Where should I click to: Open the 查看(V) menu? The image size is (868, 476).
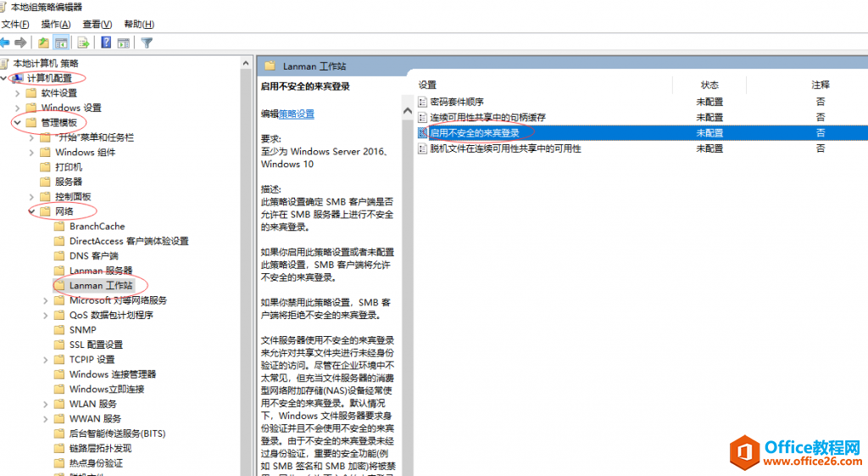pyautogui.click(x=97, y=25)
